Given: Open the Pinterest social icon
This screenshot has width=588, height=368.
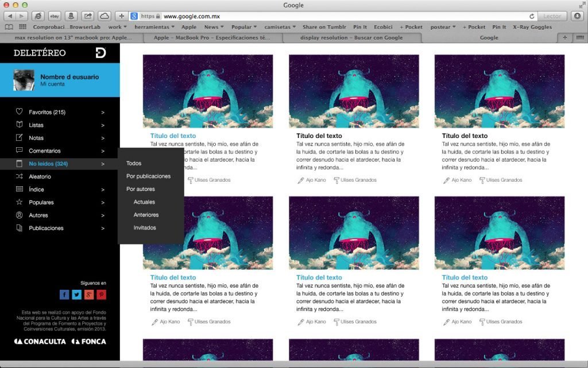Looking at the screenshot, I should click(x=101, y=295).
